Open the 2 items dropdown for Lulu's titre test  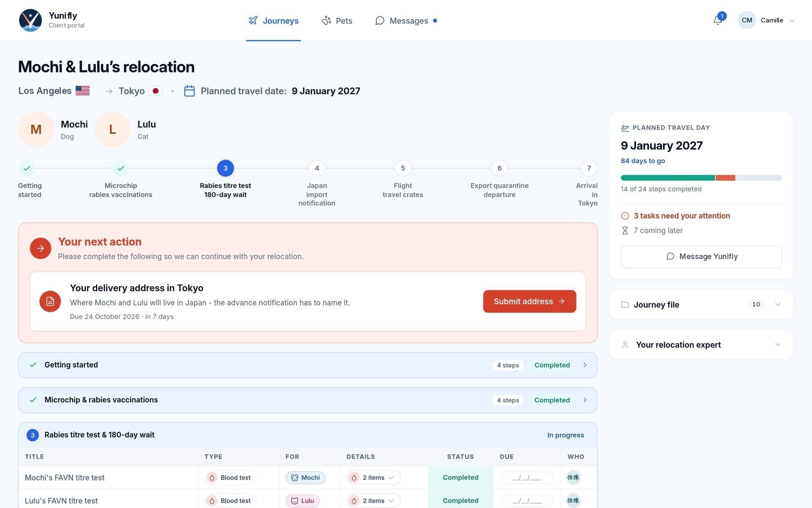(x=373, y=500)
